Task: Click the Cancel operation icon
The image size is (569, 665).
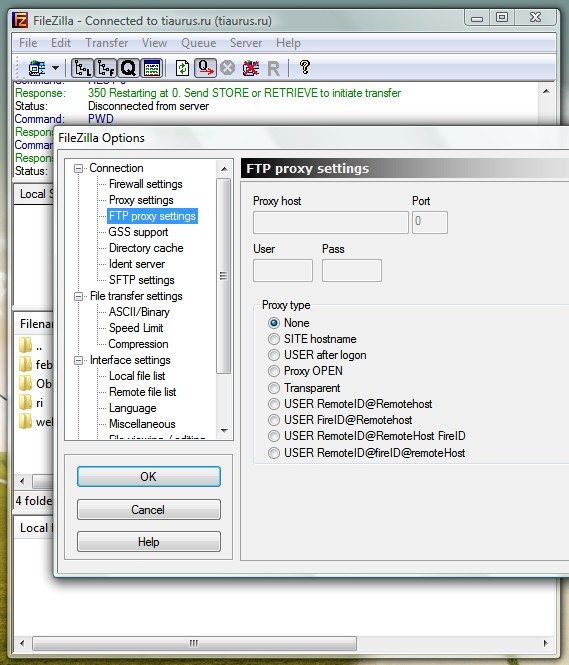Action: click(228, 68)
